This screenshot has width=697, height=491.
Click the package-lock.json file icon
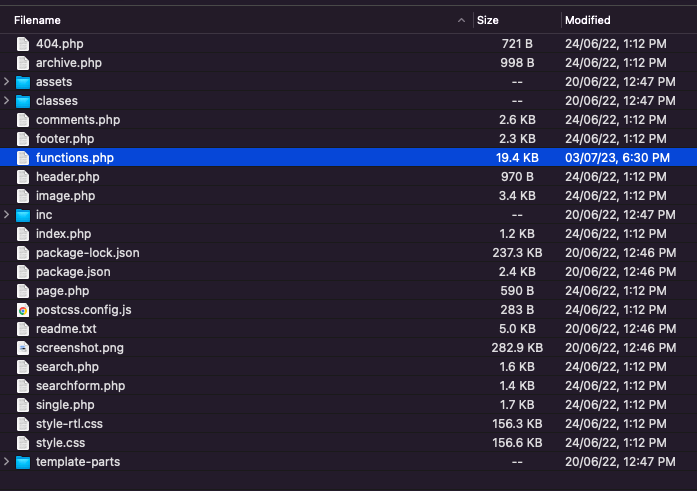[x=23, y=253]
